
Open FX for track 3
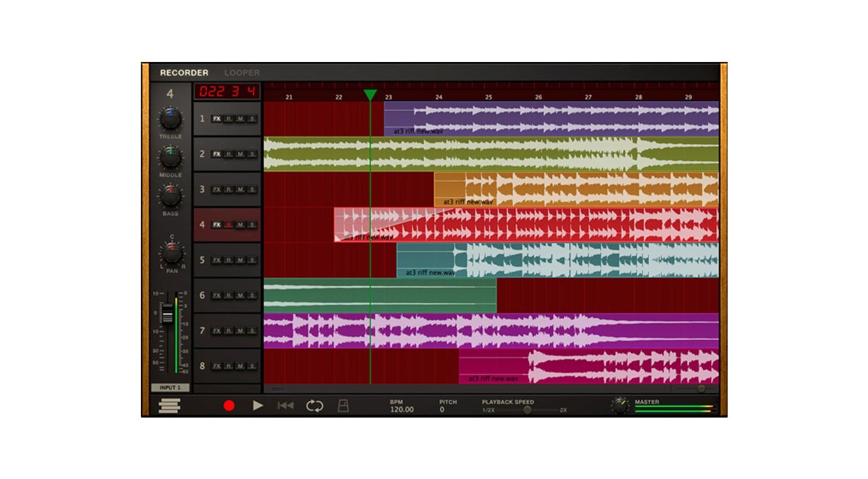click(x=216, y=190)
